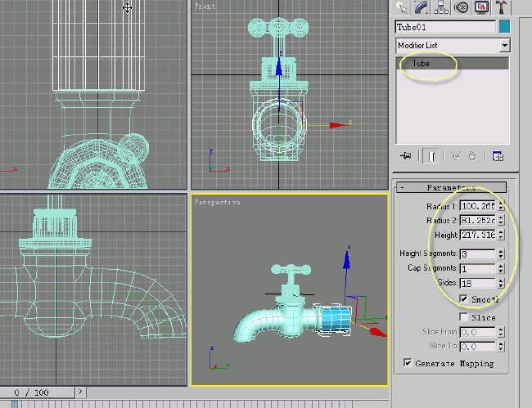This screenshot has height=408, width=532.
Task: Open the Display command panel tab
Action: click(x=481, y=7)
